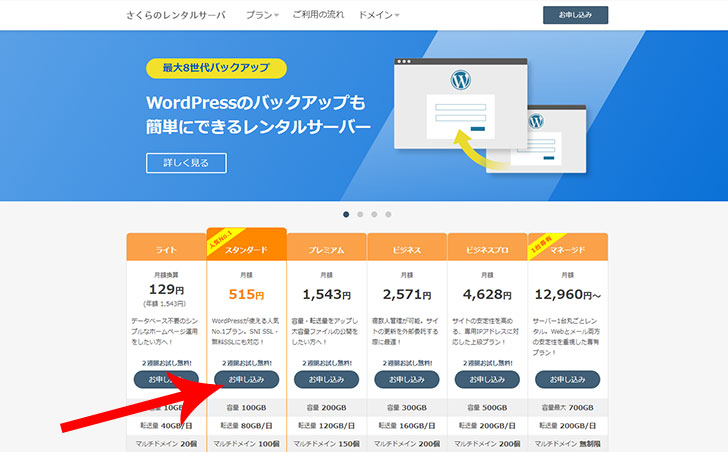This screenshot has height=452, width=728.
Task: Open the さくらのレンタルサーバ home link
Action: pyautogui.click(x=176, y=15)
